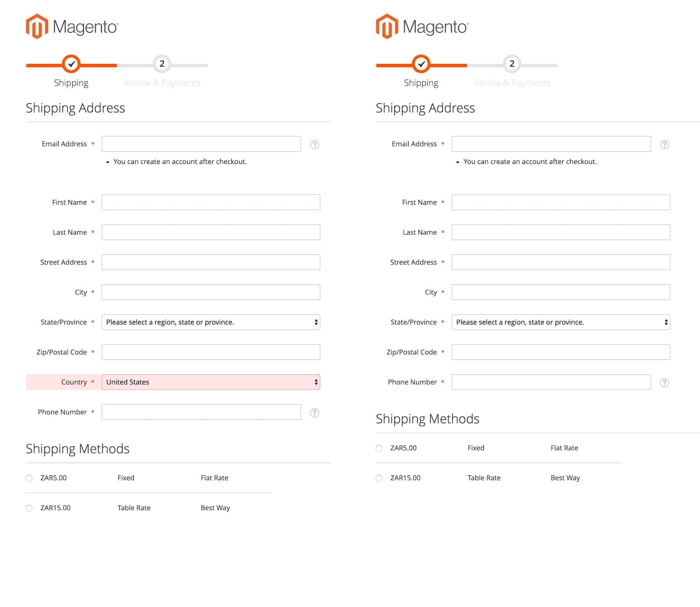Select ZAR15.00 Table Rate in left form
Viewport: 700px width, 607px height.
point(29,508)
